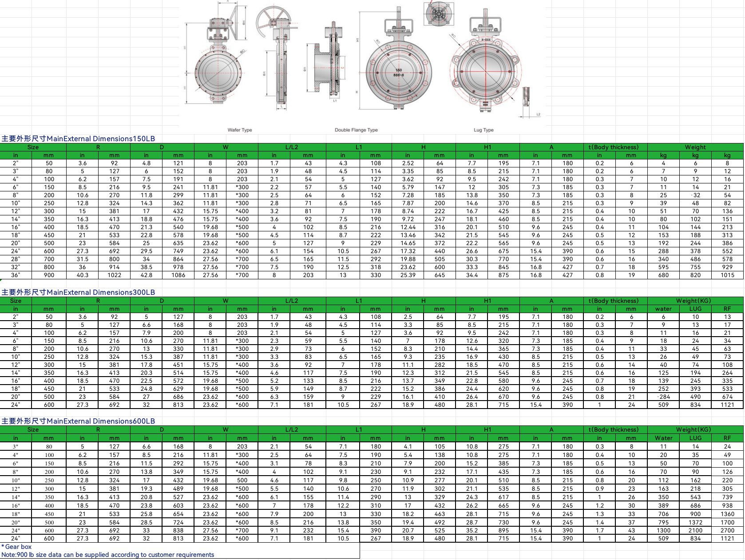745x560 pixels.
Task: Select cell with value 1360
Action: (727, 514)
